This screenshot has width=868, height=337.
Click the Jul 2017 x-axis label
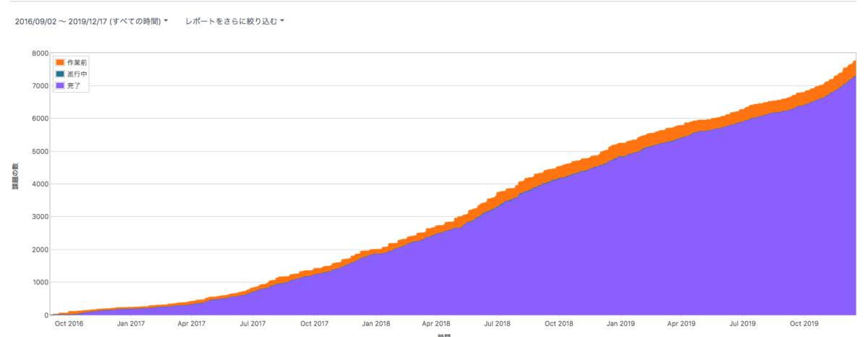tap(254, 324)
